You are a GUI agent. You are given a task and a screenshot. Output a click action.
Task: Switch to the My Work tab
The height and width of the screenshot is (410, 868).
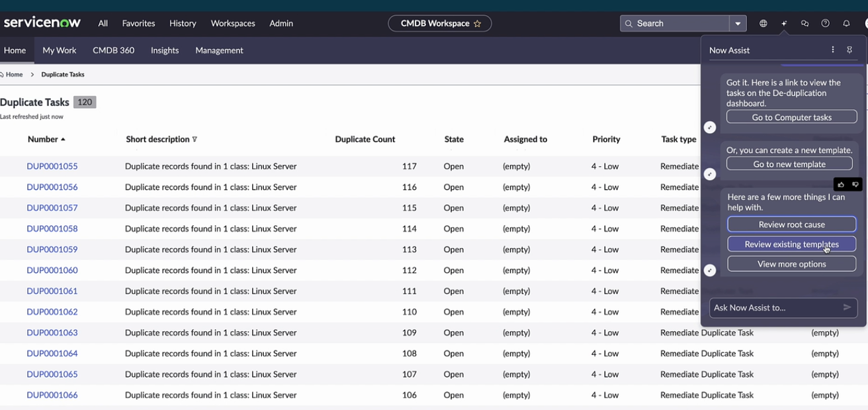(x=60, y=50)
